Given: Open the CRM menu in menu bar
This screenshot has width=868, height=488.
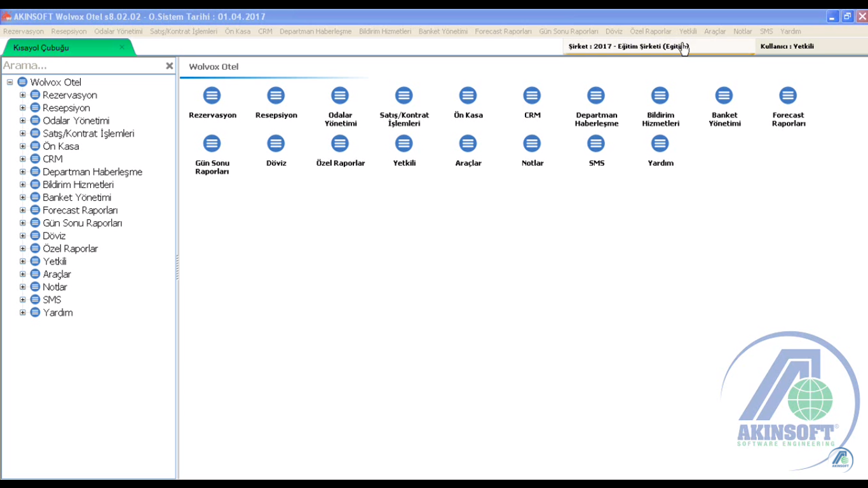Looking at the screenshot, I should (x=265, y=31).
